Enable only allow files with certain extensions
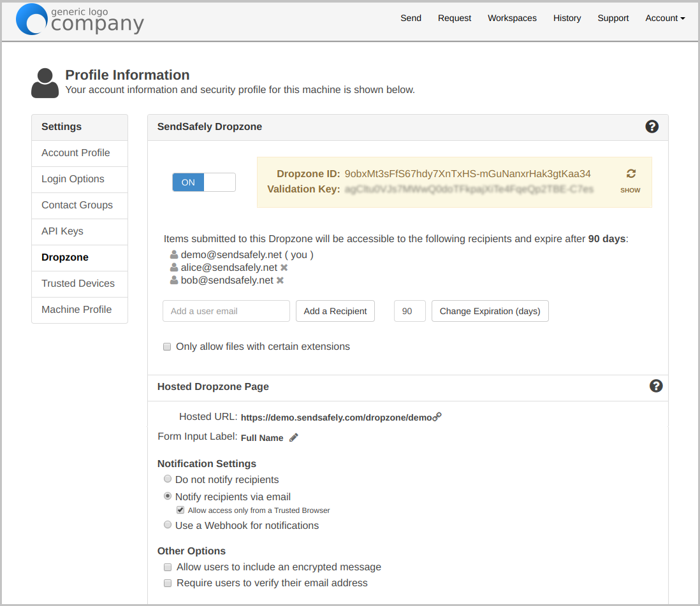 [x=167, y=347]
